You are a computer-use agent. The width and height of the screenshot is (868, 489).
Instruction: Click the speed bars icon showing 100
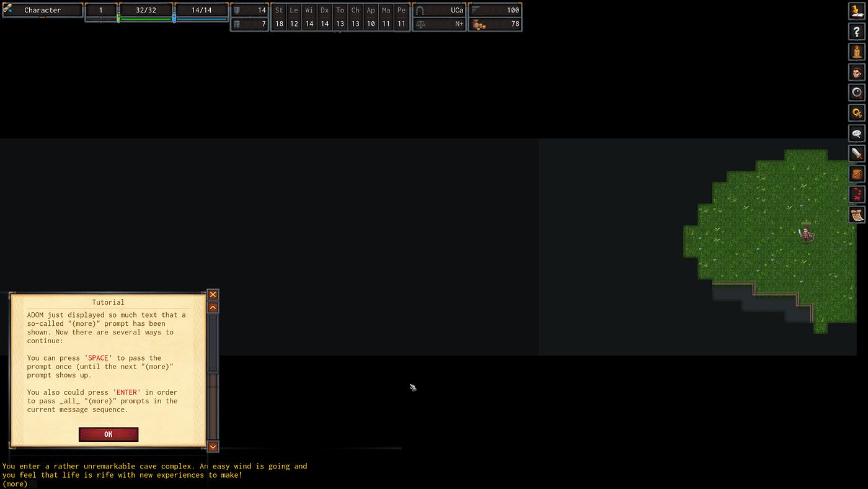(476, 10)
